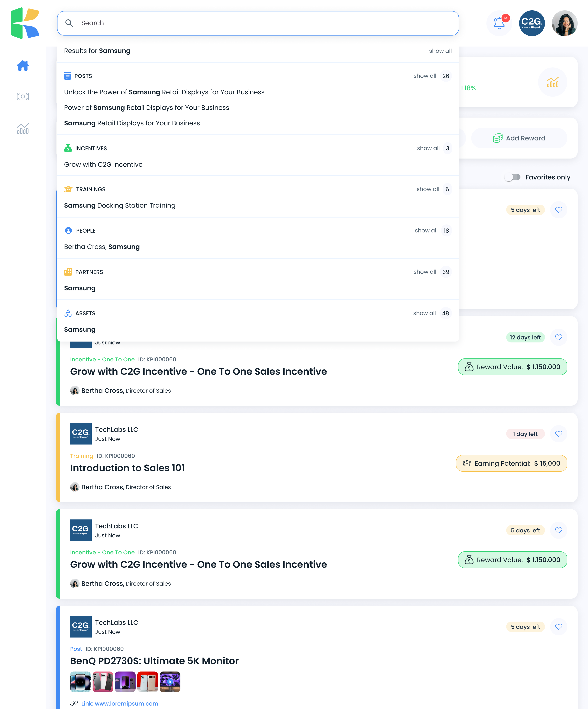Image resolution: width=588 pixels, height=709 pixels.
Task: Open 'Grow with C2G Incentive' search result
Action: point(103,164)
